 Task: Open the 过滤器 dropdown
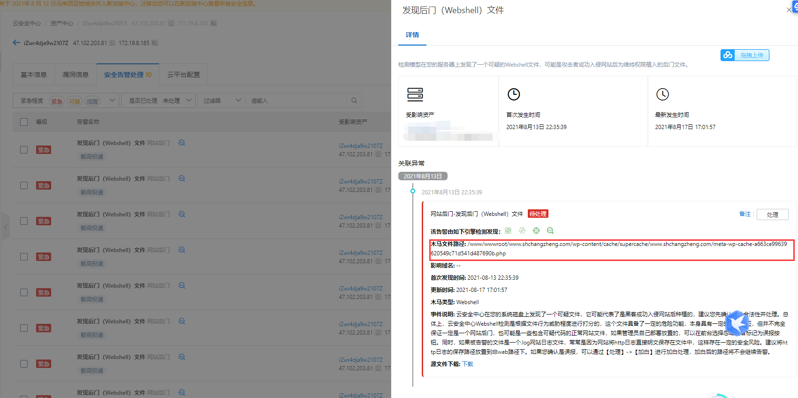[221, 100]
